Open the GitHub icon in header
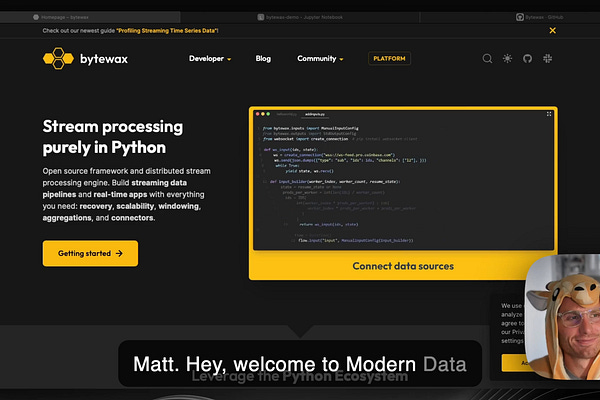Viewport: 600px width, 400px height. tap(527, 59)
